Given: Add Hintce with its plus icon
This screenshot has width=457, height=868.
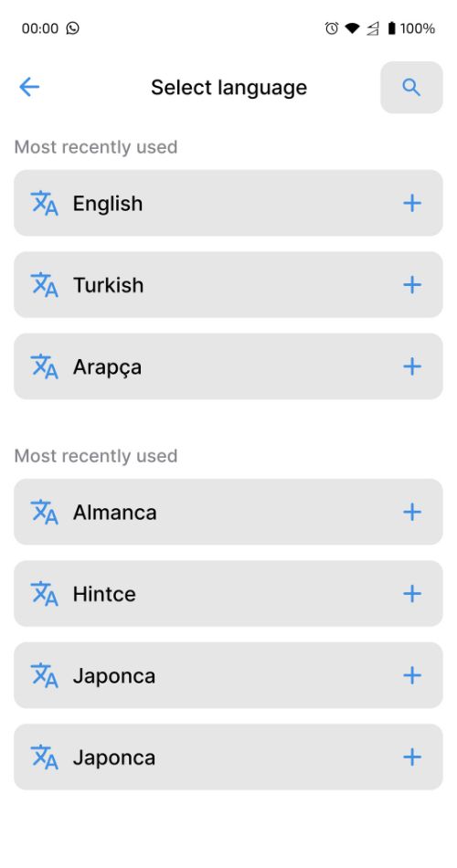Looking at the screenshot, I should (411, 594).
